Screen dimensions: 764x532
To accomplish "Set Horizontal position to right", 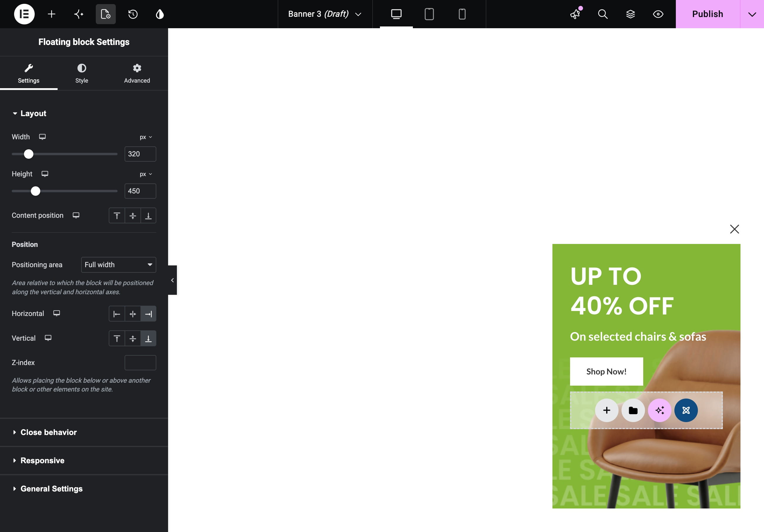I will coord(148,314).
